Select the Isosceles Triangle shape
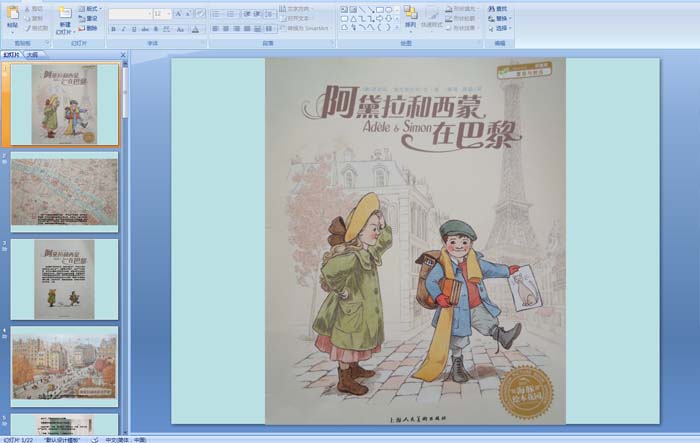The height and width of the screenshot is (443, 700). (x=353, y=19)
